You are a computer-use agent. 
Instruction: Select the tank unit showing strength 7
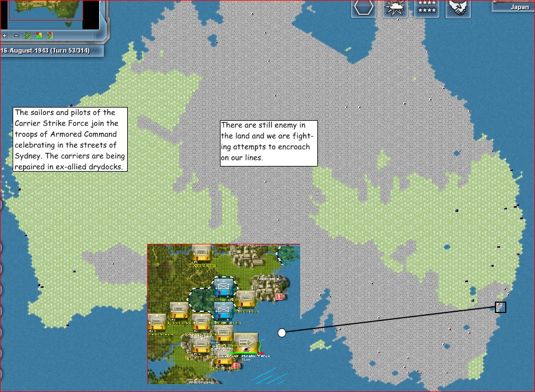[179, 311]
